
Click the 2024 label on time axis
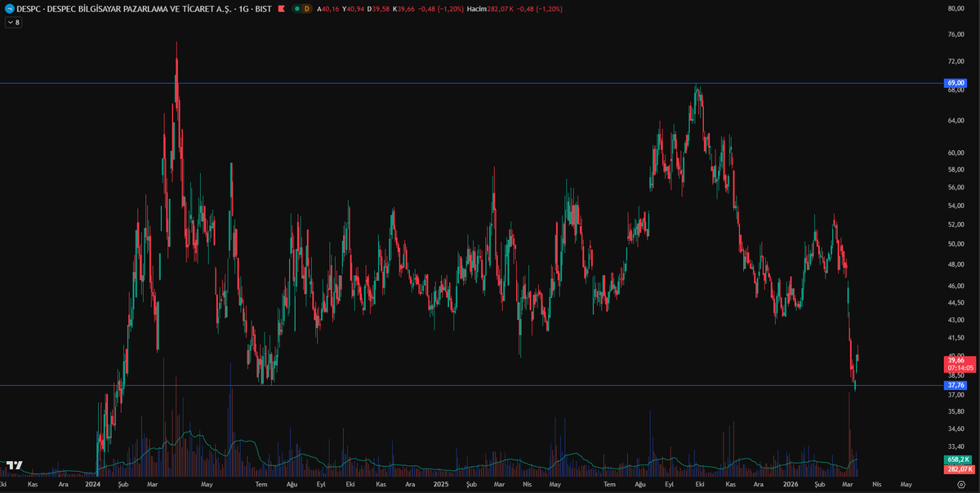point(92,484)
